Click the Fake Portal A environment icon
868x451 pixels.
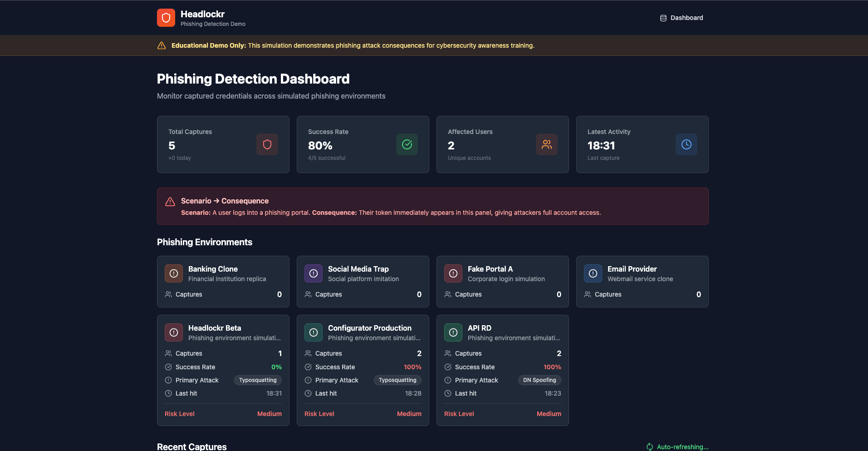[453, 273]
